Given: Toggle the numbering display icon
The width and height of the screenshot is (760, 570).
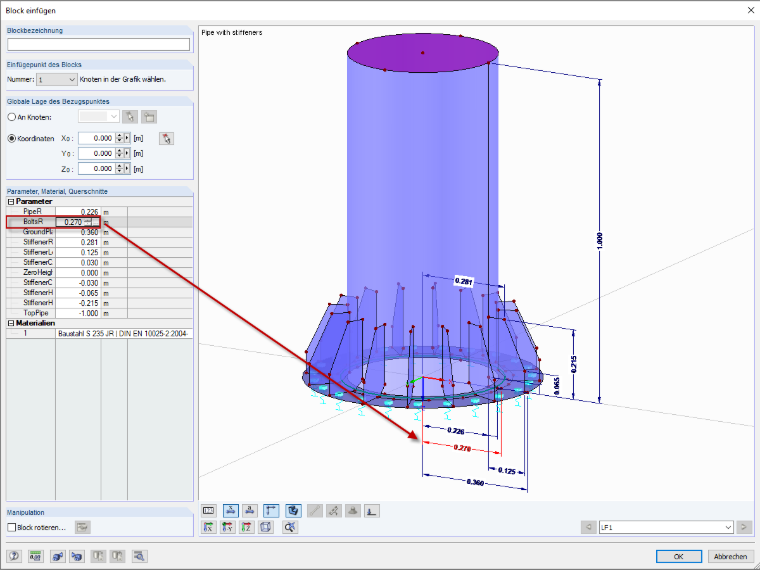Looking at the screenshot, I should coord(208,510).
